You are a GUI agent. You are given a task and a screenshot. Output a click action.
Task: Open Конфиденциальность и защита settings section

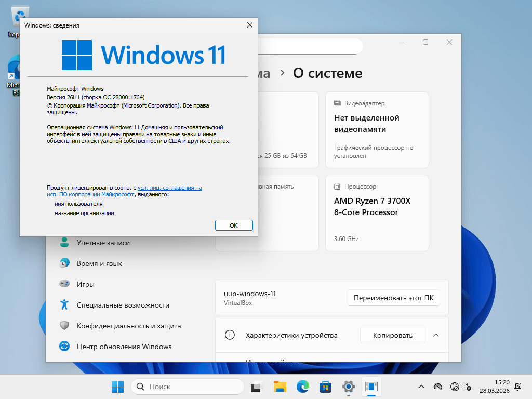[x=129, y=325]
